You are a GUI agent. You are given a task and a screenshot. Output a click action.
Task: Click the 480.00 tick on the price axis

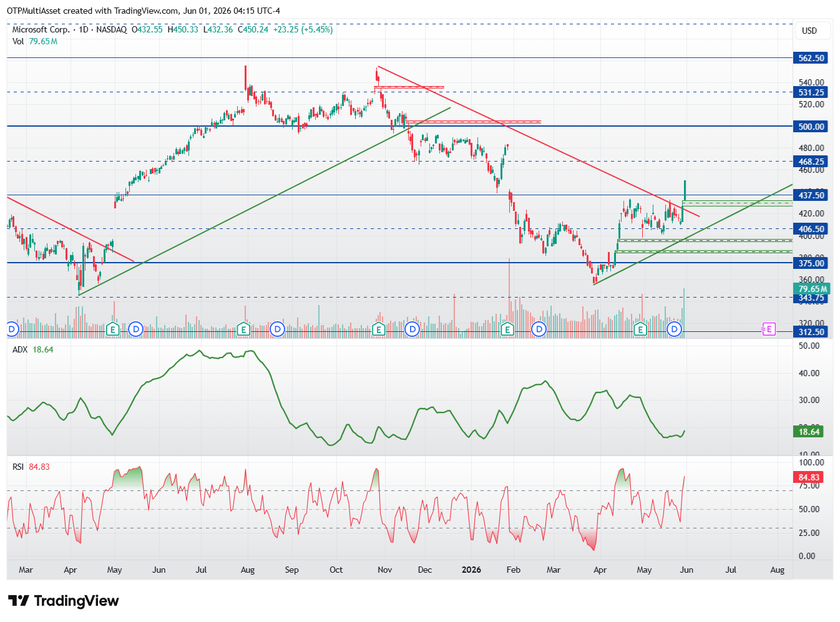pos(811,148)
